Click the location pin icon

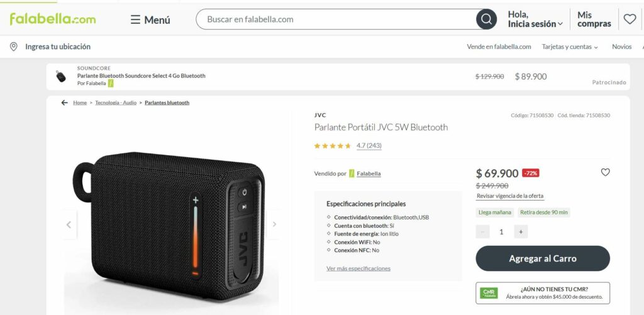coord(14,47)
